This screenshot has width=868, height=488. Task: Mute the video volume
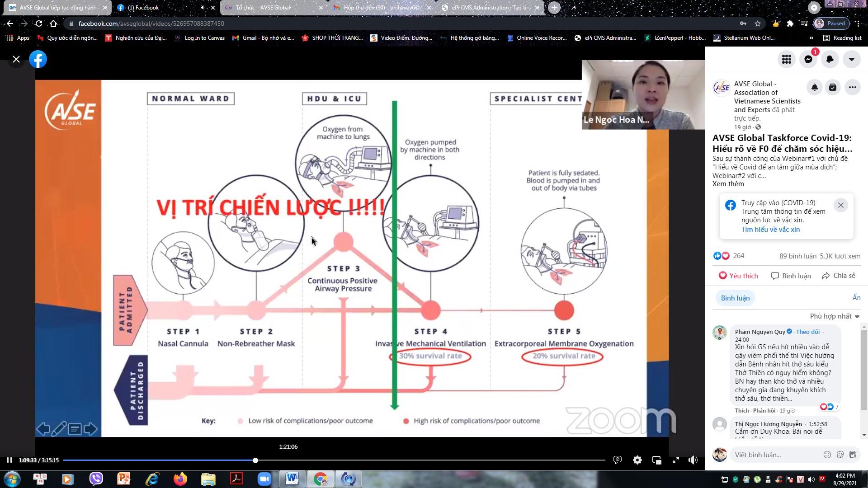(693, 460)
